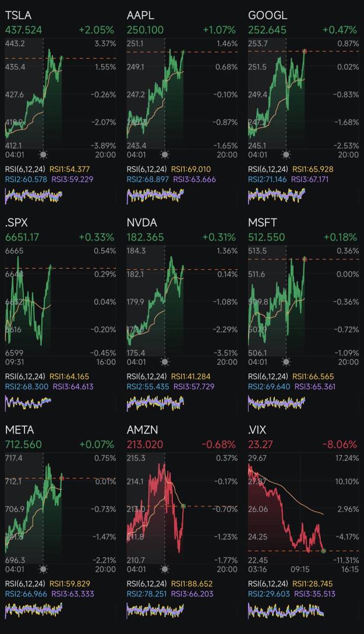Click the sun icon on GOOGL chart
Viewport: 364px width, 634px height.
(286, 154)
